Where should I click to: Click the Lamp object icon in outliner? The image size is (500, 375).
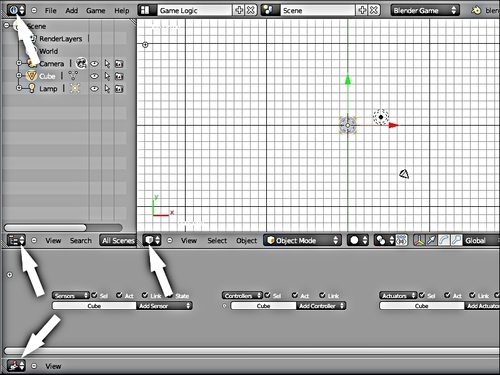coord(31,89)
